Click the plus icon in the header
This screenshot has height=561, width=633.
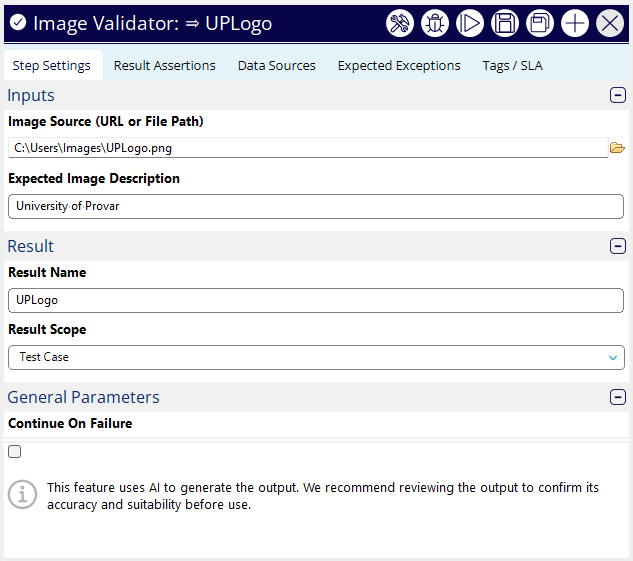tap(575, 23)
